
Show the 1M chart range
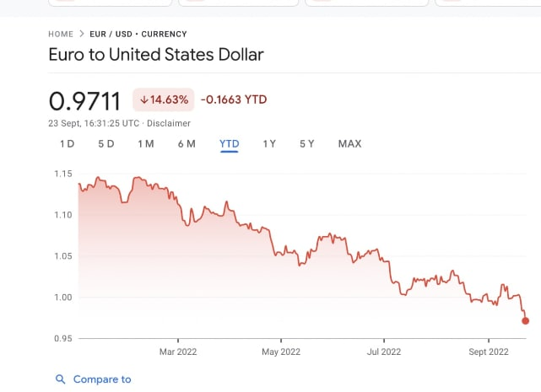pos(146,144)
